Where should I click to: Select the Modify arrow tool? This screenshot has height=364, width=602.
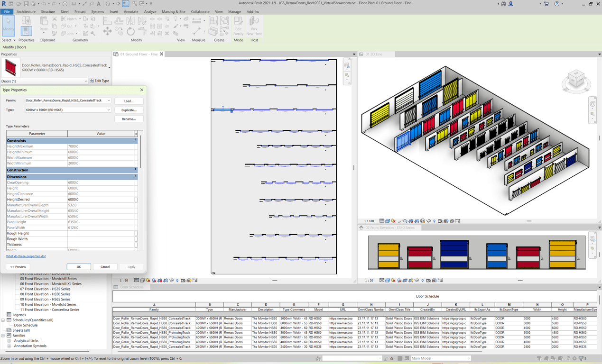[x=9, y=25]
